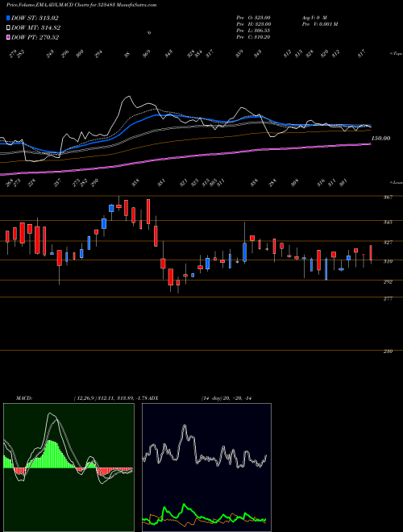Image resolution: width=403 pixels, height=532 pixels.
Task: Click the magenta DOW PT legend swatch
Action: [x=9, y=37]
